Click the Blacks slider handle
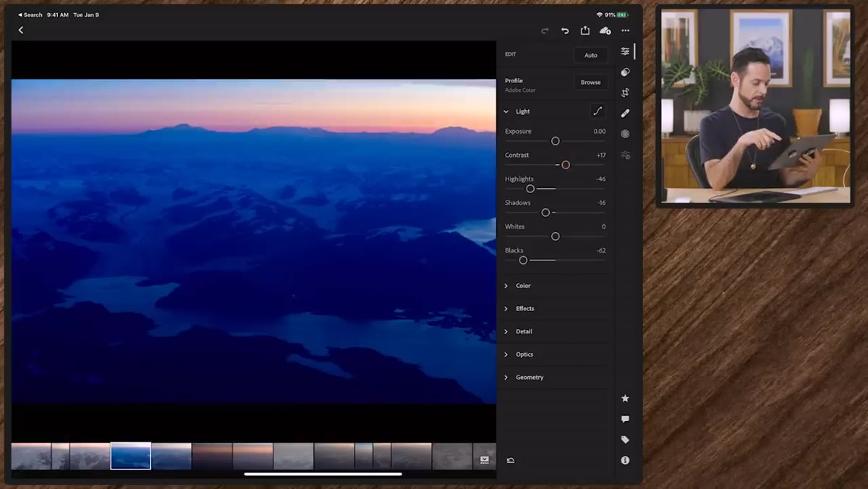 click(523, 260)
